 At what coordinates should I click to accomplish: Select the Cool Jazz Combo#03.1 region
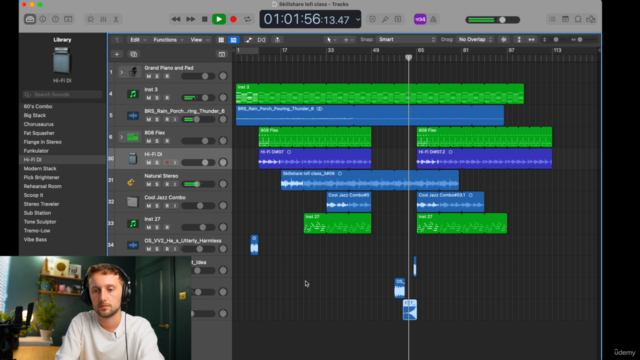point(451,202)
